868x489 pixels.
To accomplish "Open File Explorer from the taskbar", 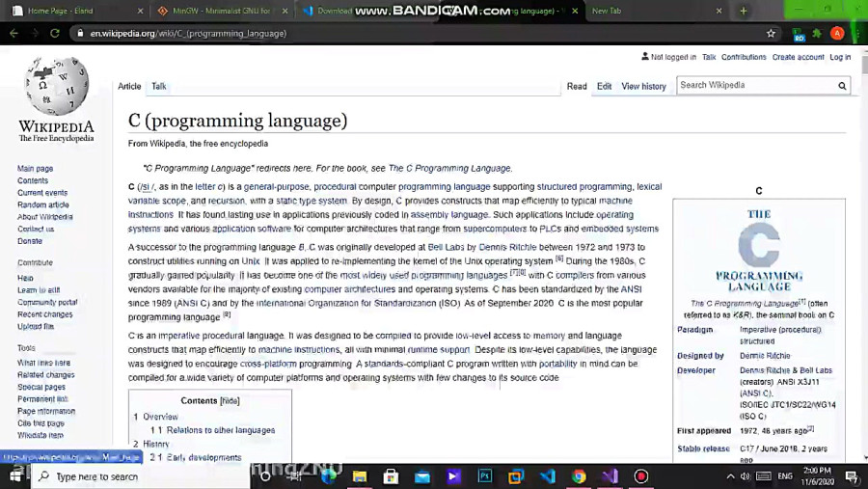I will click(x=360, y=476).
